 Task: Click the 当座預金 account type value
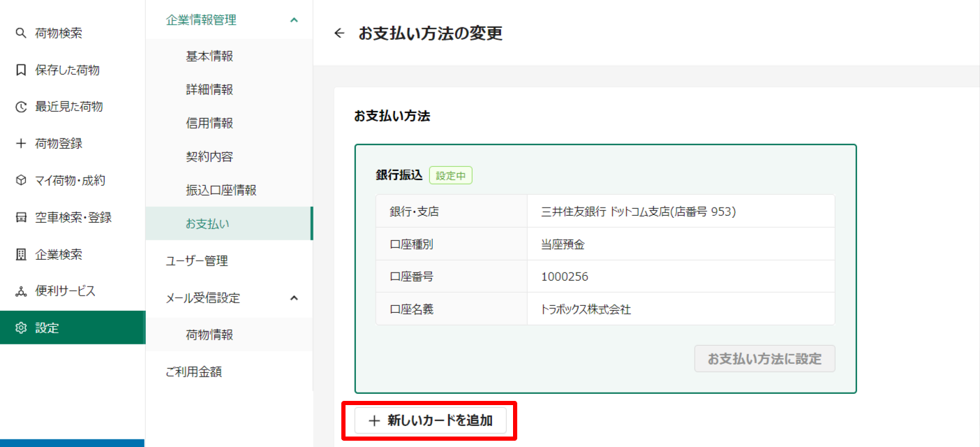563,244
